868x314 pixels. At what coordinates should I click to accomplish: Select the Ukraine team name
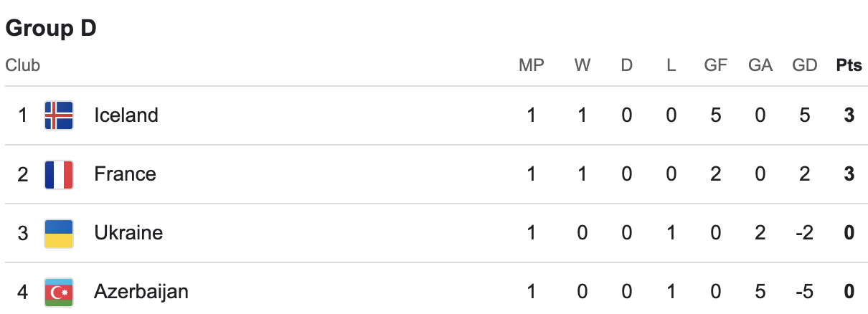pyautogui.click(x=128, y=233)
